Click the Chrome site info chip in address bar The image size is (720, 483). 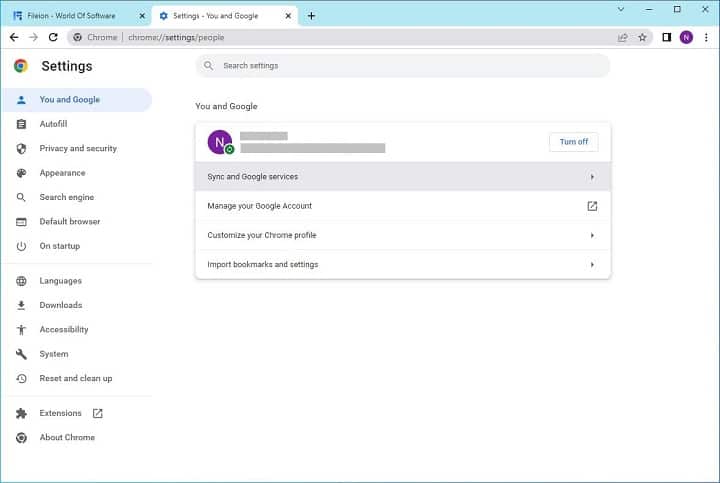click(96, 37)
